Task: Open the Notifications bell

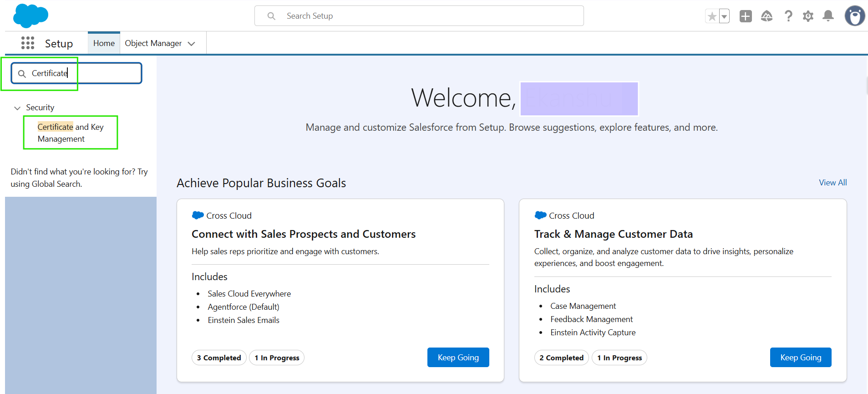Action: click(828, 16)
